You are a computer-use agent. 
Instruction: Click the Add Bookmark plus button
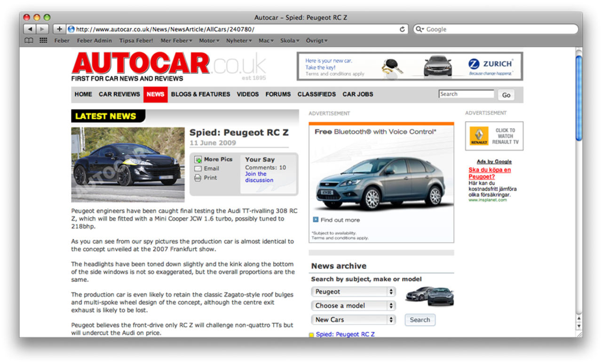tap(59, 29)
